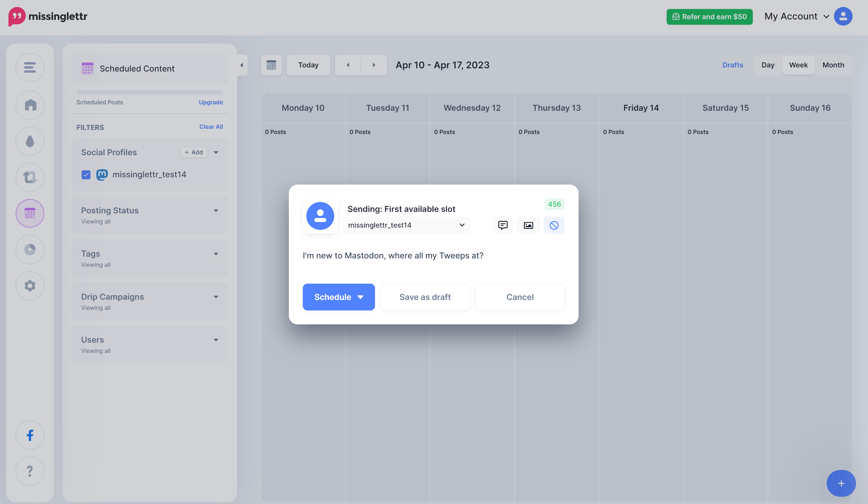Screen dimensions: 868x504
Task: Click the blue no-media circle icon
Action: pyautogui.click(x=554, y=225)
